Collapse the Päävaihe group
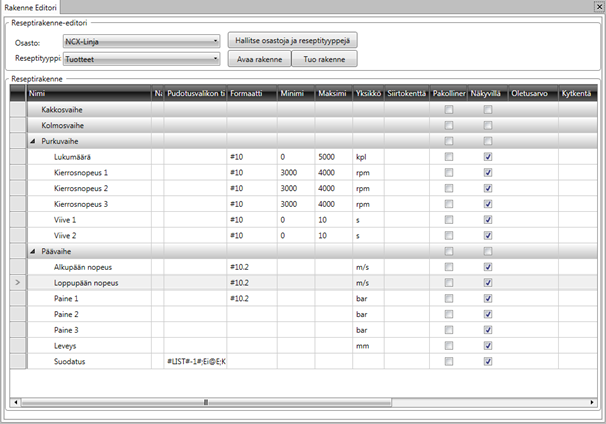This screenshot has width=606, height=424. (33, 251)
